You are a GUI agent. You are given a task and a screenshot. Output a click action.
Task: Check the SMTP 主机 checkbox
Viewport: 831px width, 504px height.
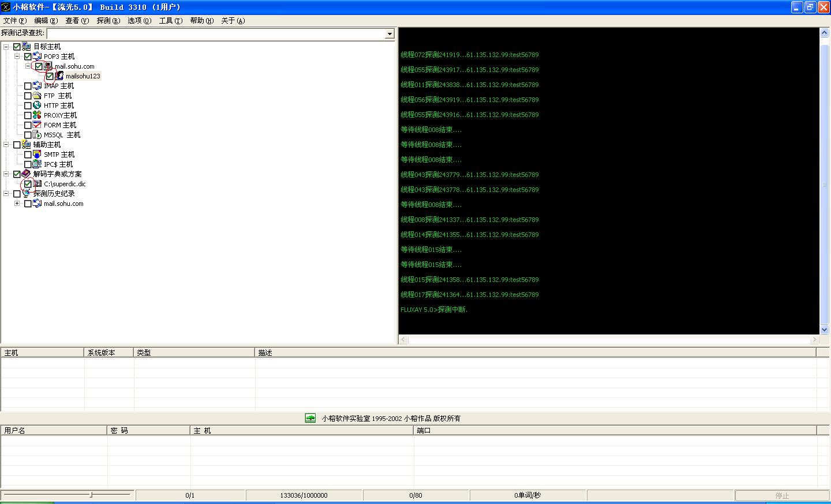point(28,155)
